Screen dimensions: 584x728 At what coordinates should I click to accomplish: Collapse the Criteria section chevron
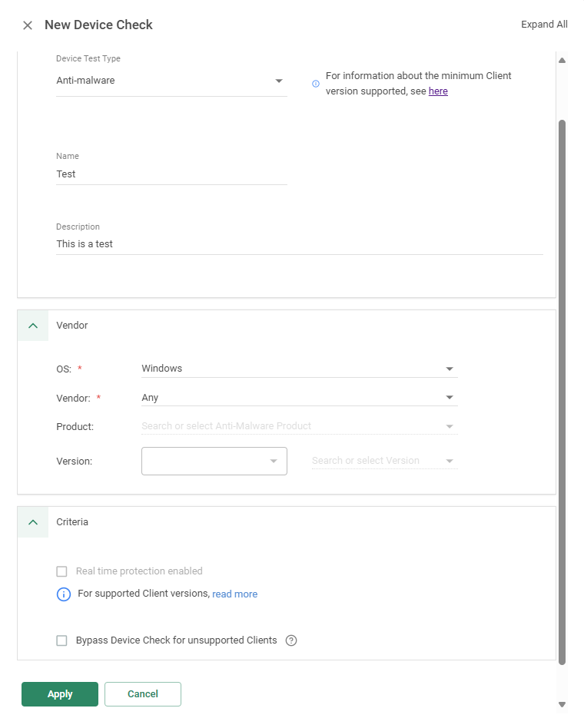coord(32,521)
